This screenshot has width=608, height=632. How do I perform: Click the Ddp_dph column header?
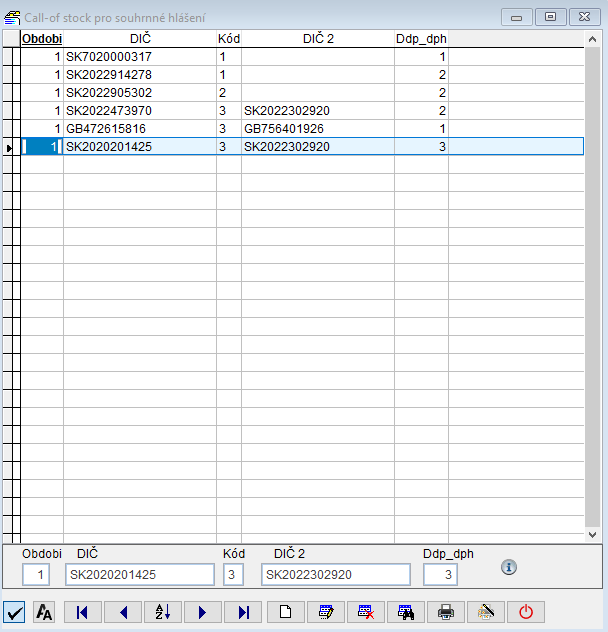click(421, 39)
